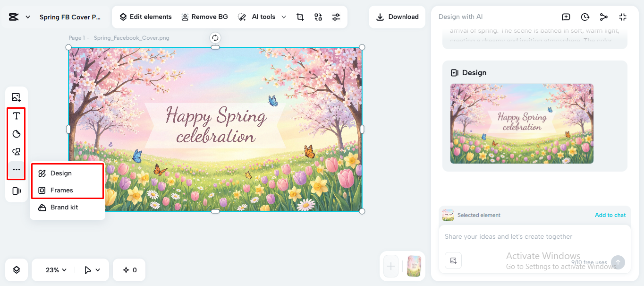
Task: Open the layers icon at bottom left
Action: click(x=16, y=270)
